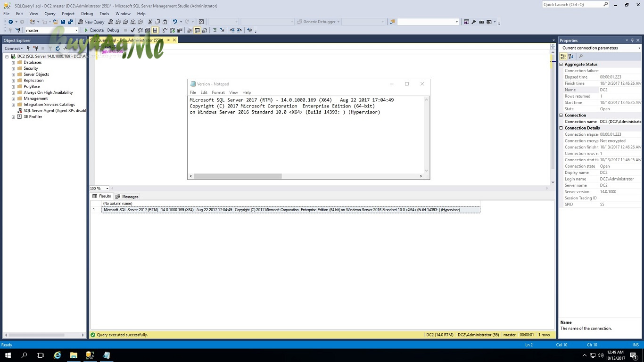Click the Cut scissors icon

(x=150, y=22)
